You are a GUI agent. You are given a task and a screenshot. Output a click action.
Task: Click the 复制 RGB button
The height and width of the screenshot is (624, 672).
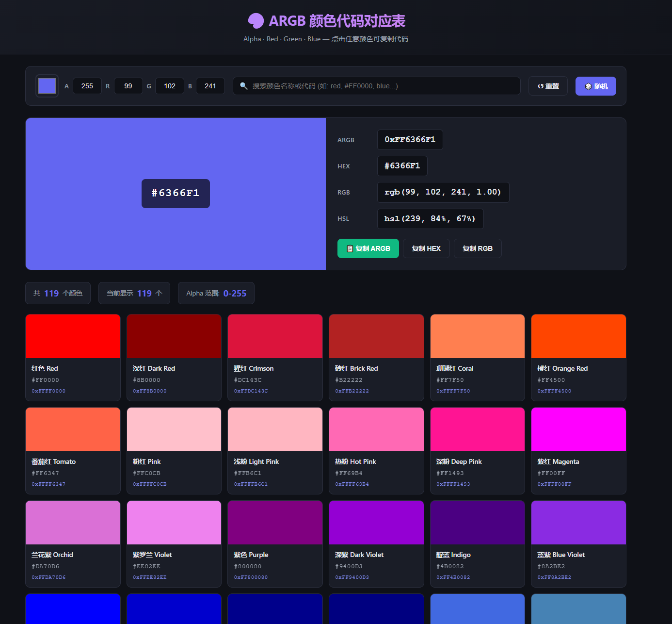(478, 248)
